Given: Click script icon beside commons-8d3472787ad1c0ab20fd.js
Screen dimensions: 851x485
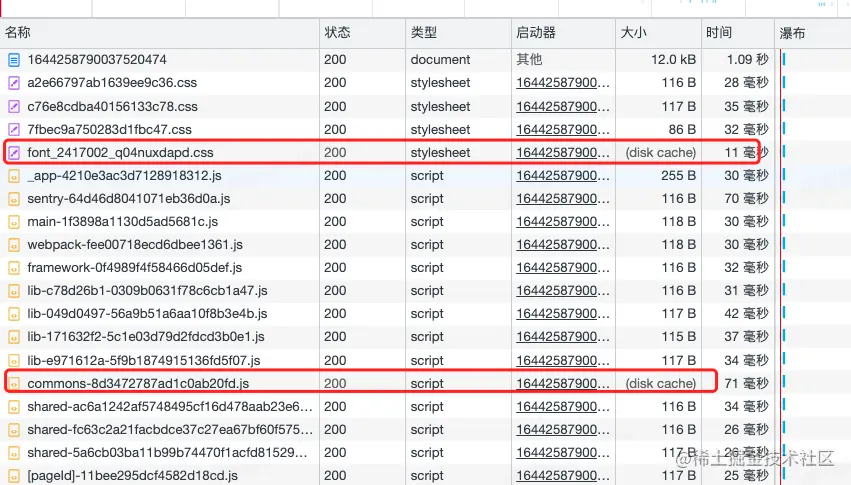Looking at the screenshot, I should [14, 384].
